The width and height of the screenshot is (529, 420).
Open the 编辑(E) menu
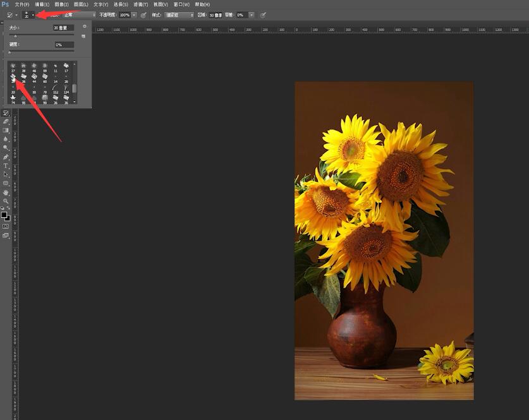click(42, 4)
